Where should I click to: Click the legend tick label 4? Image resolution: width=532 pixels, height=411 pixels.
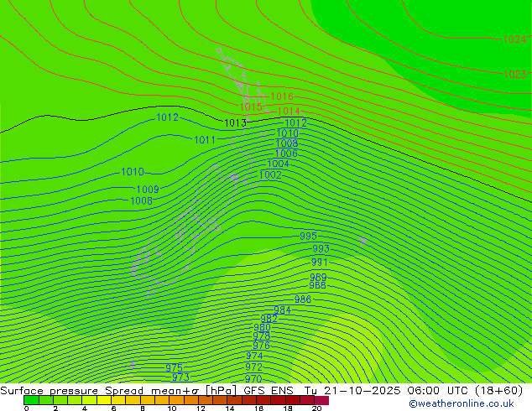point(85,408)
